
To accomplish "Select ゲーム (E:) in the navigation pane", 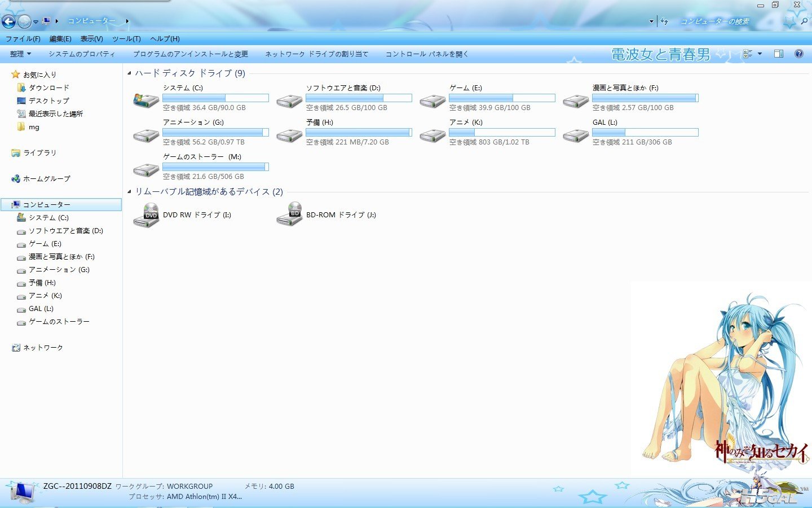I will (x=45, y=244).
